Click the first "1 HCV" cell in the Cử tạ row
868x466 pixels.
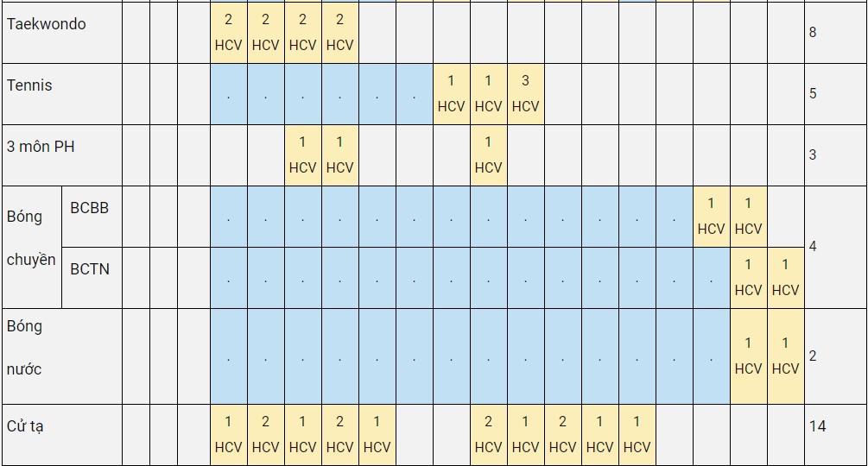[229, 435]
